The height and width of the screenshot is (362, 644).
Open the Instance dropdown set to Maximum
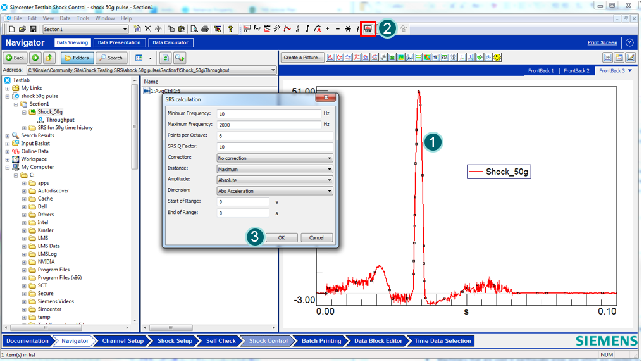pos(275,169)
